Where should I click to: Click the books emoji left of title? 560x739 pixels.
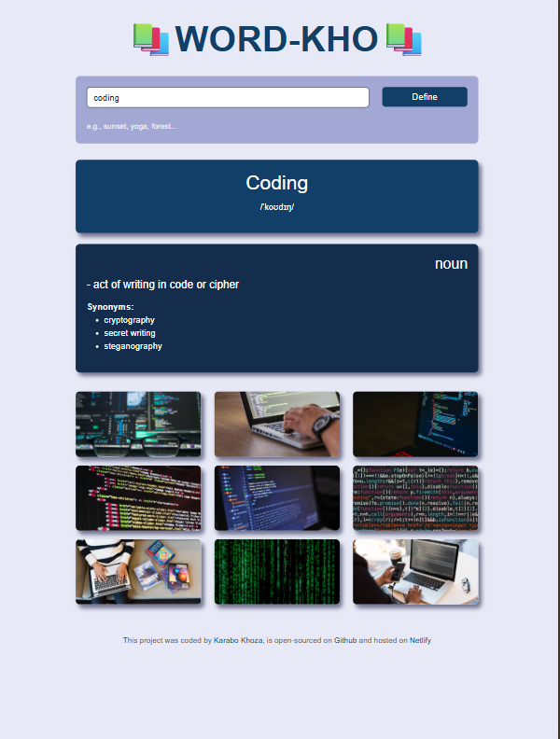[x=150, y=39]
